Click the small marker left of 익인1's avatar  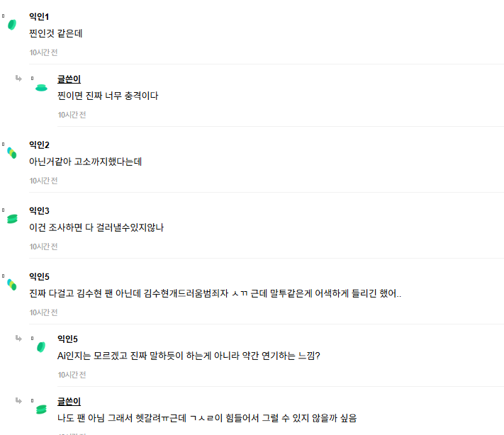pos(4,16)
